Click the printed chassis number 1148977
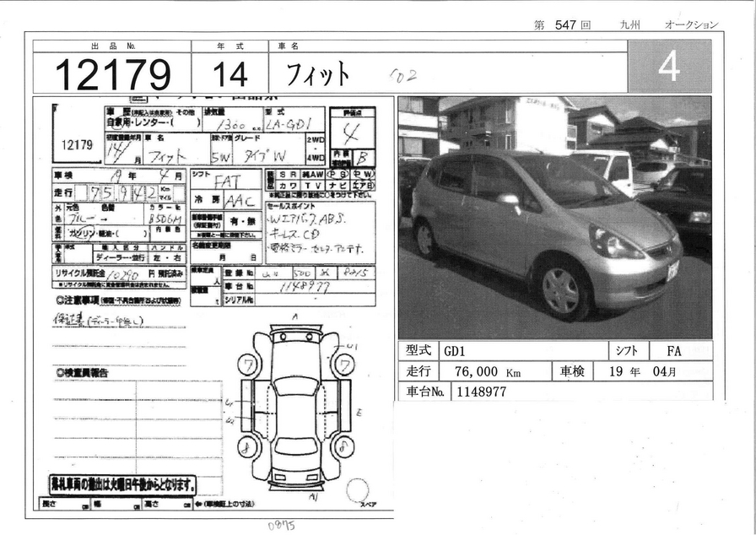The height and width of the screenshot is (535, 756). coord(481,392)
